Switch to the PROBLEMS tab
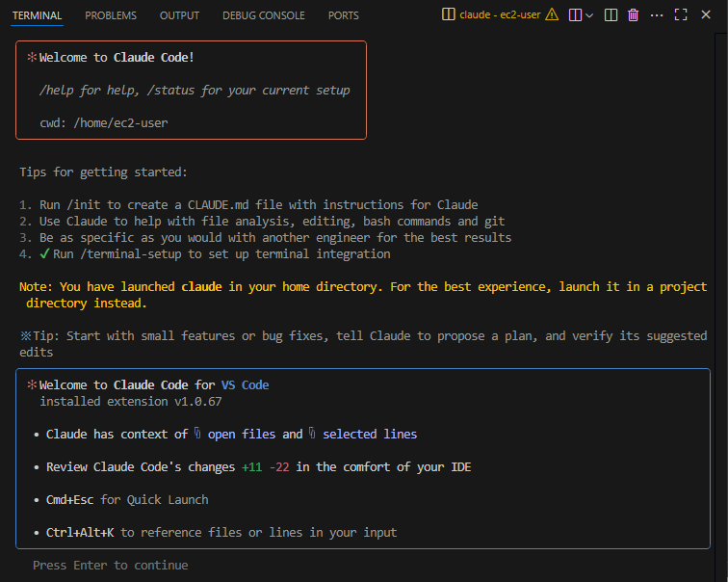 click(111, 15)
